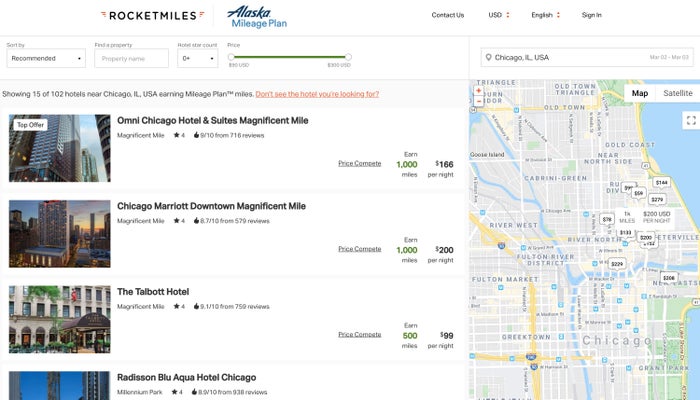This screenshot has height=400, width=700.
Task: Click The Talbott Hotel thumbs-up review icon
Action: 196,306
